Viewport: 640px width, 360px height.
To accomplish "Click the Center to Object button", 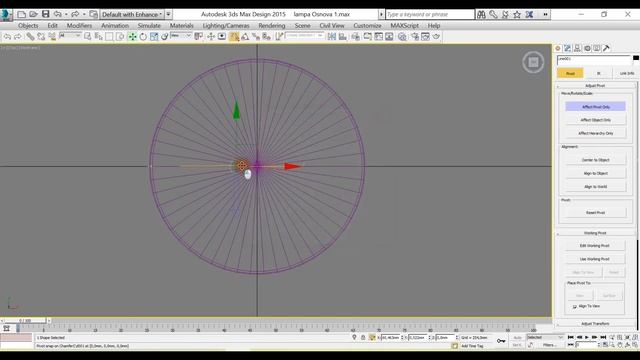I will pos(596,160).
